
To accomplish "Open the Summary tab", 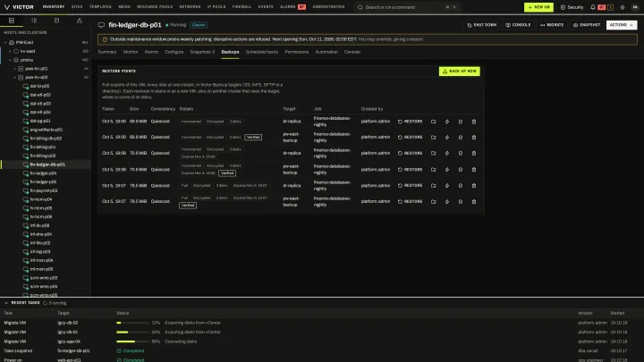I will point(107,52).
